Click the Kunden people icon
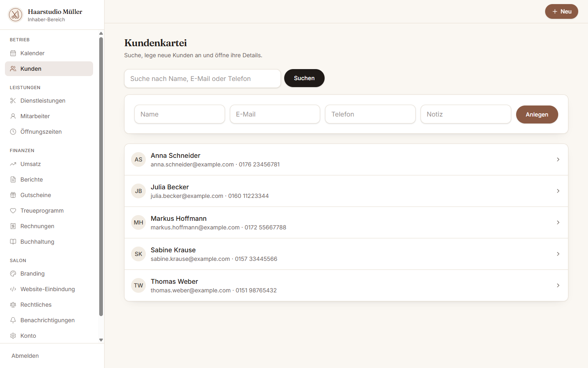The width and height of the screenshot is (588, 368). point(13,69)
